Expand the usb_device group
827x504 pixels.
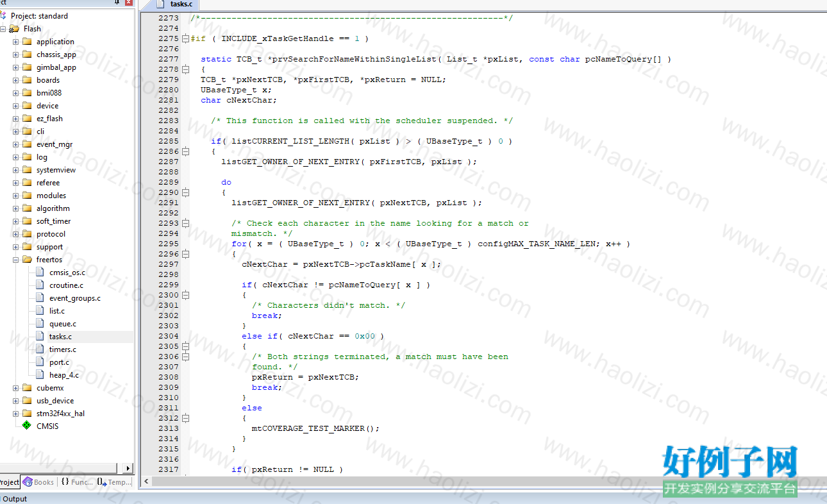coord(15,401)
